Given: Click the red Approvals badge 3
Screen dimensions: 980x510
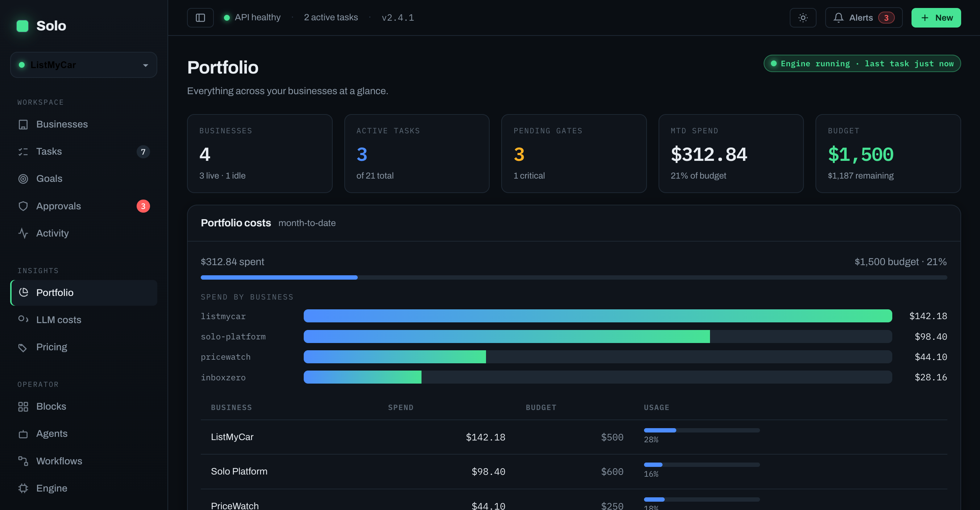Looking at the screenshot, I should tap(143, 206).
